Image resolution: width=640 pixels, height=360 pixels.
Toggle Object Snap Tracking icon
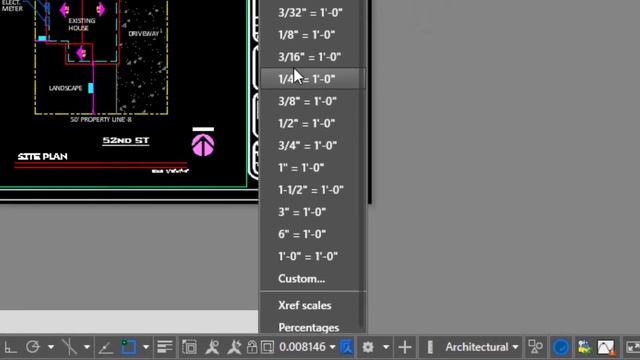pos(105,347)
